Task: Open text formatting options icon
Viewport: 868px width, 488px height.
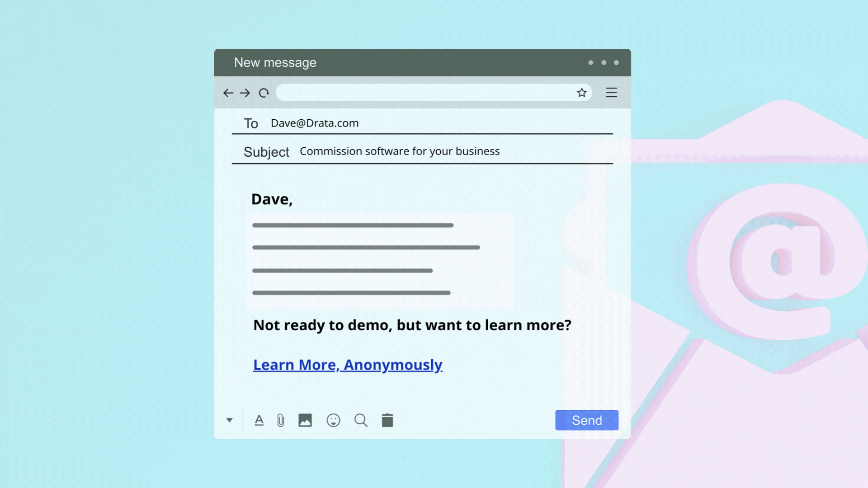Action: [x=259, y=420]
